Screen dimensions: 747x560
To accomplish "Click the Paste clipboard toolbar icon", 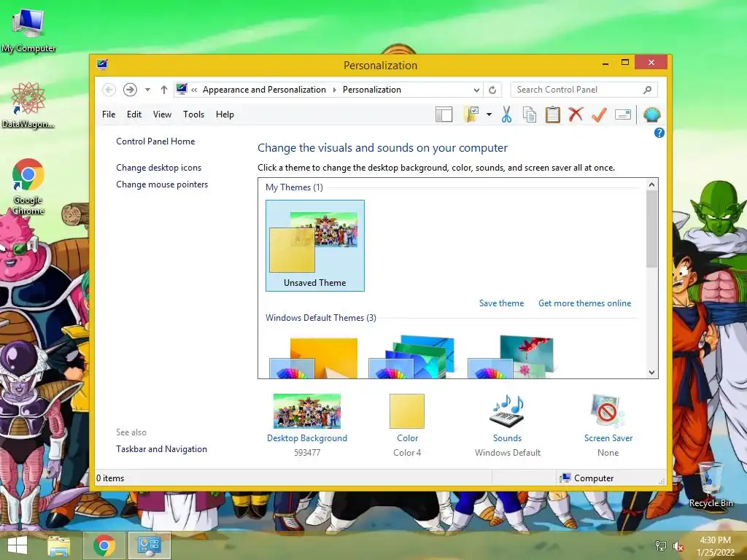I will (x=553, y=114).
